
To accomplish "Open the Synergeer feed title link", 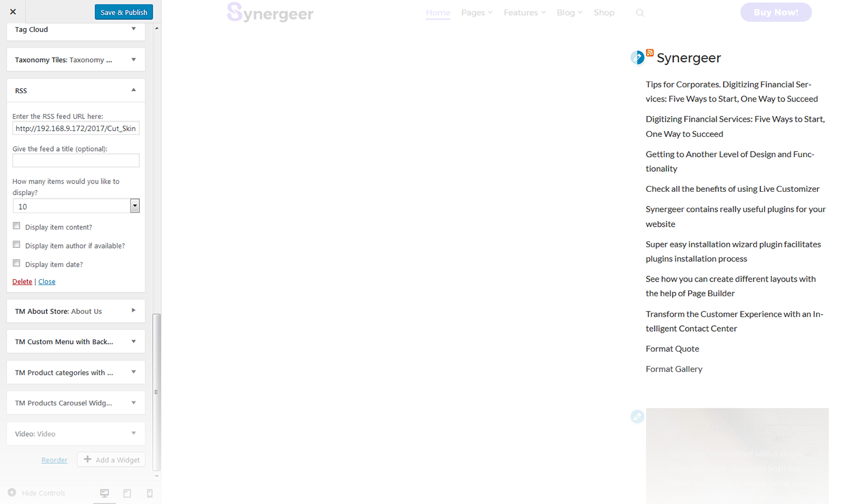I will (x=689, y=58).
